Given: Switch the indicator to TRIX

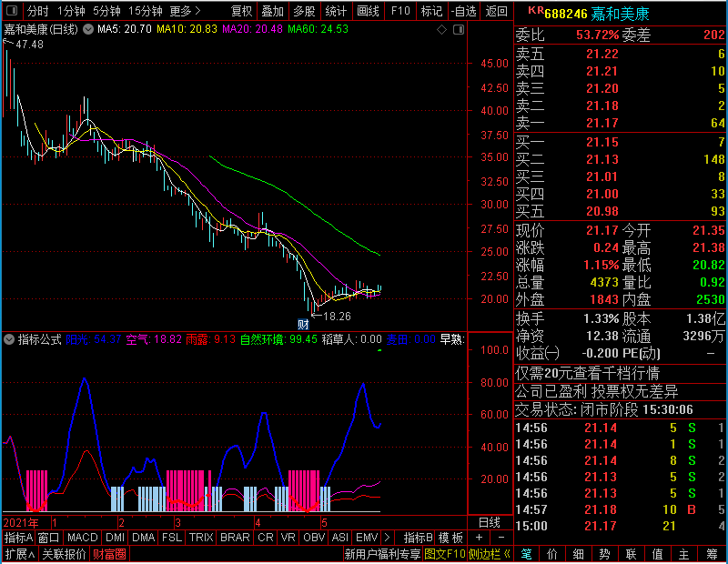Looking at the screenshot, I should click(201, 538).
